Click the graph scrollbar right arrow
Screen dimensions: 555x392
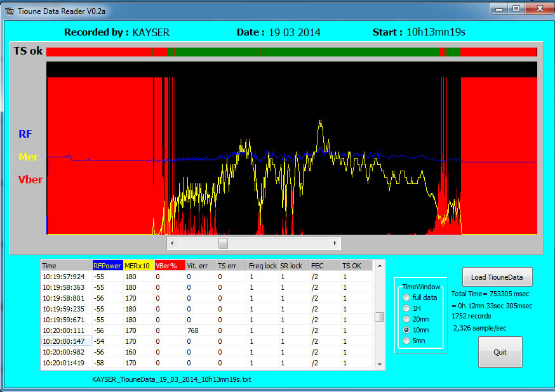click(x=335, y=243)
